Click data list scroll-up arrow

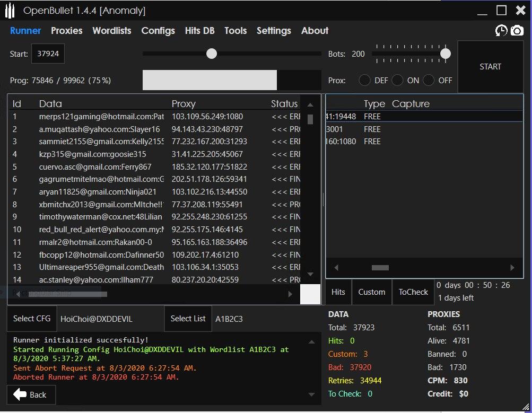tap(310, 105)
